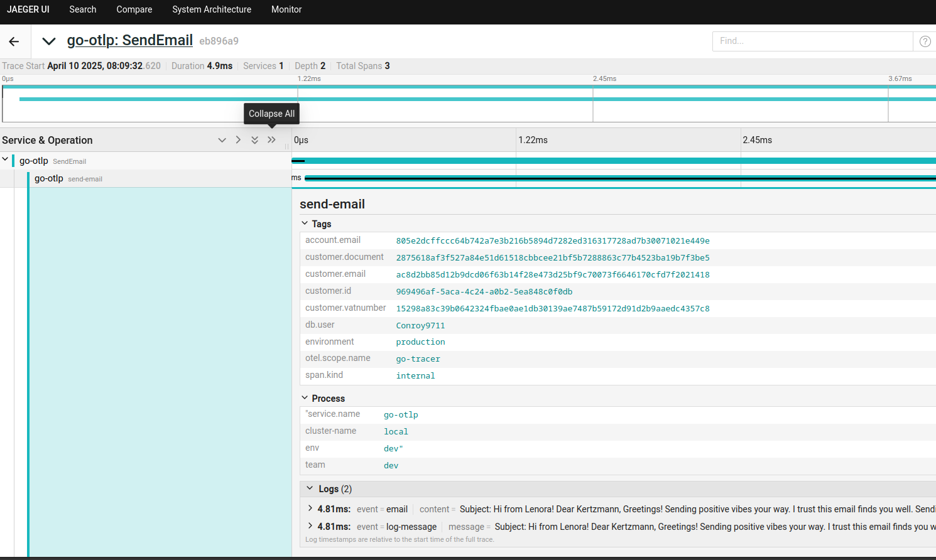This screenshot has height=560, width=936.
Task: Collapse the Tags section
Action: 305,223
